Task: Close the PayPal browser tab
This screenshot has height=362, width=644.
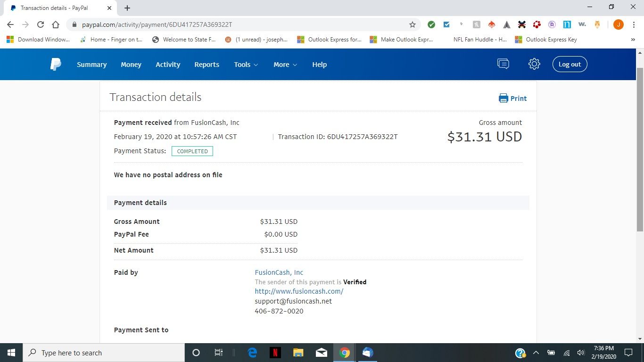Action: 109,8
